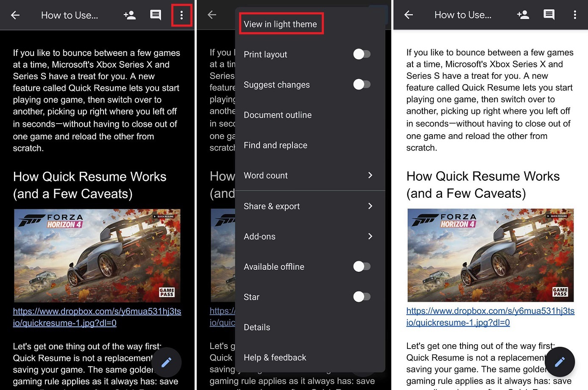This screenshot has width=588, height=390.
Task: Tap the Suggest changes label text
Action: [277, 85]
